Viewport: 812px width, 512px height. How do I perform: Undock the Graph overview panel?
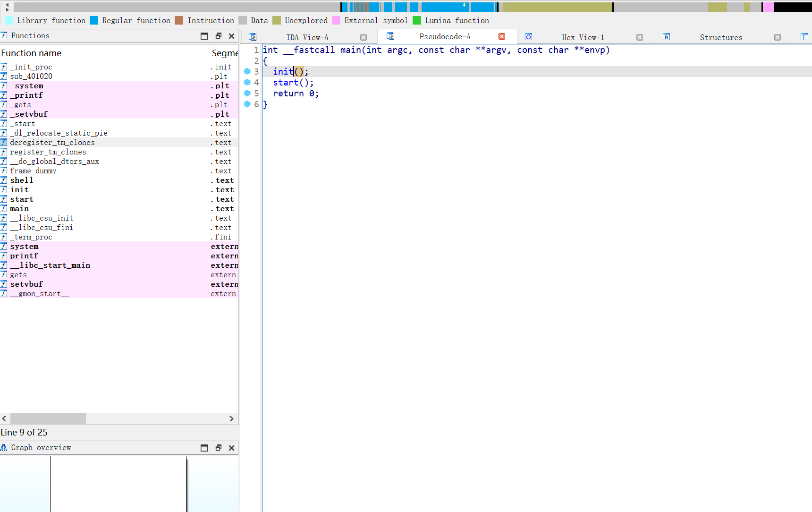[x=218, y=448]
